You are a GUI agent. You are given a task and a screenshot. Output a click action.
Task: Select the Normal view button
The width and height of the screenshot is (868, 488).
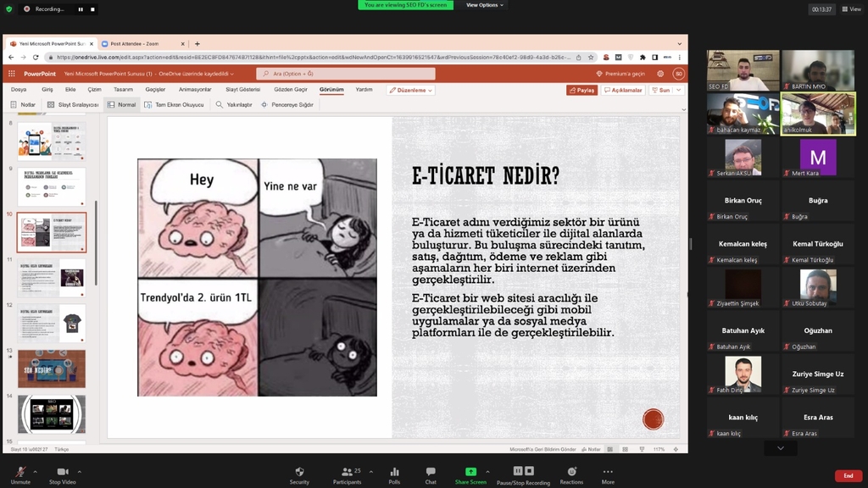point(122,104)
